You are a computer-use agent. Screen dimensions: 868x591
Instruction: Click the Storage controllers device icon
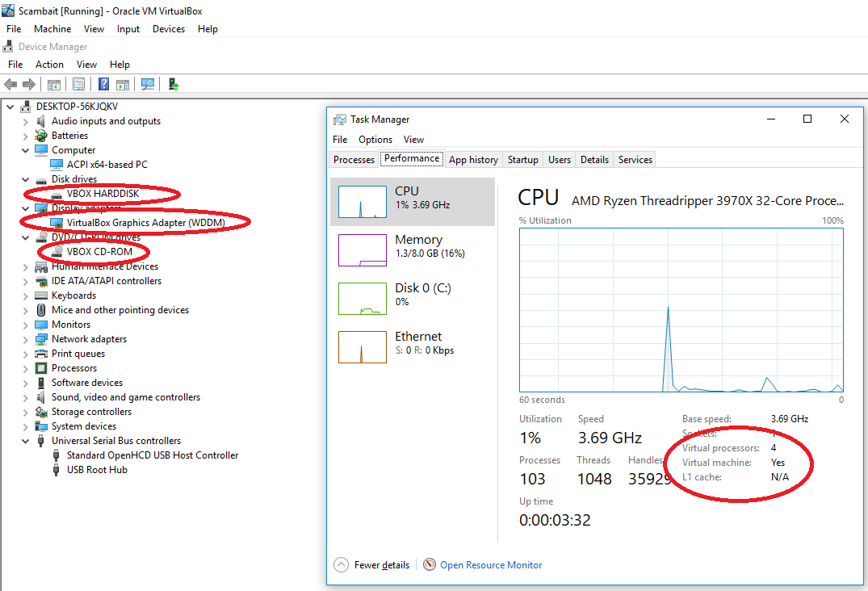(x=41, y=412)
